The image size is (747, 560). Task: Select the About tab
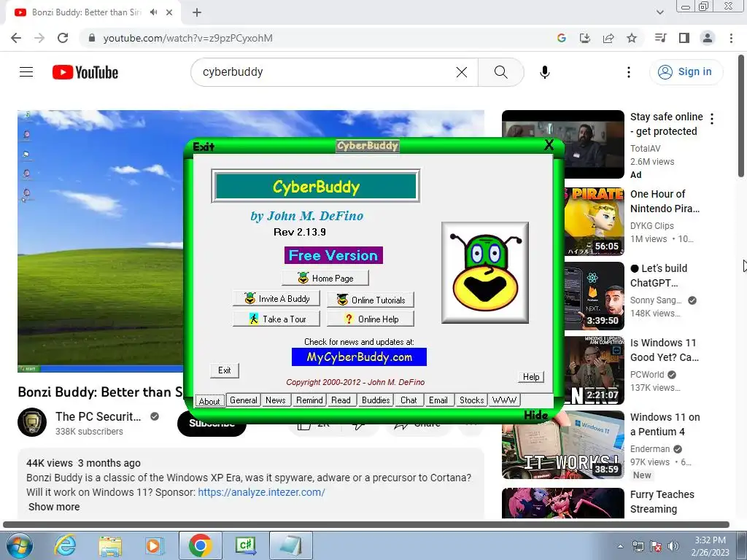tap(209, 401)
